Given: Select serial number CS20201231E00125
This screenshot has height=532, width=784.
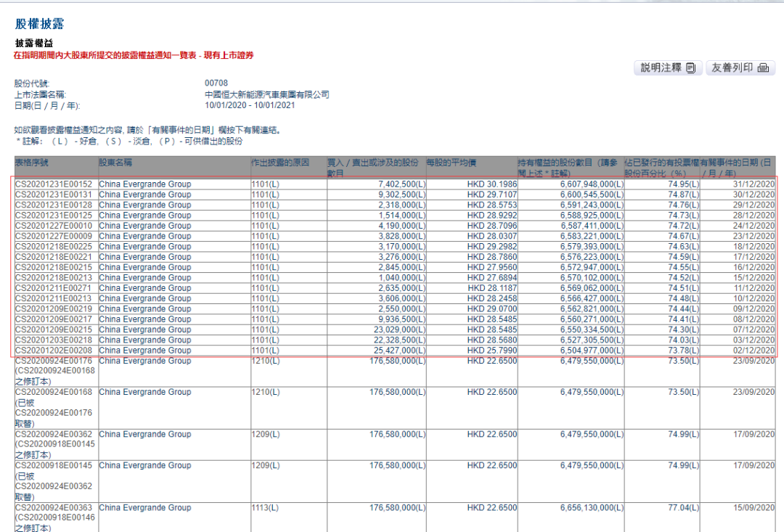Looking at the screenshot, I should (x=54, y=216).
